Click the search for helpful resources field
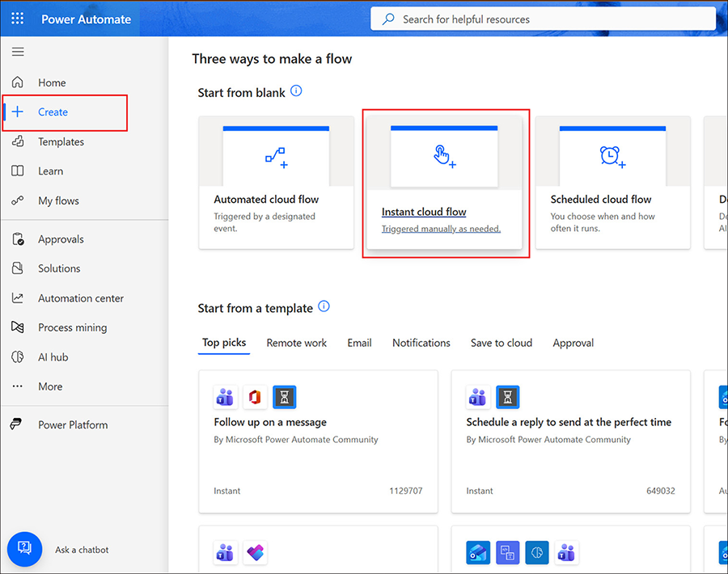The height and width of the screenshot is (574, 728). (x=544, y=18)
